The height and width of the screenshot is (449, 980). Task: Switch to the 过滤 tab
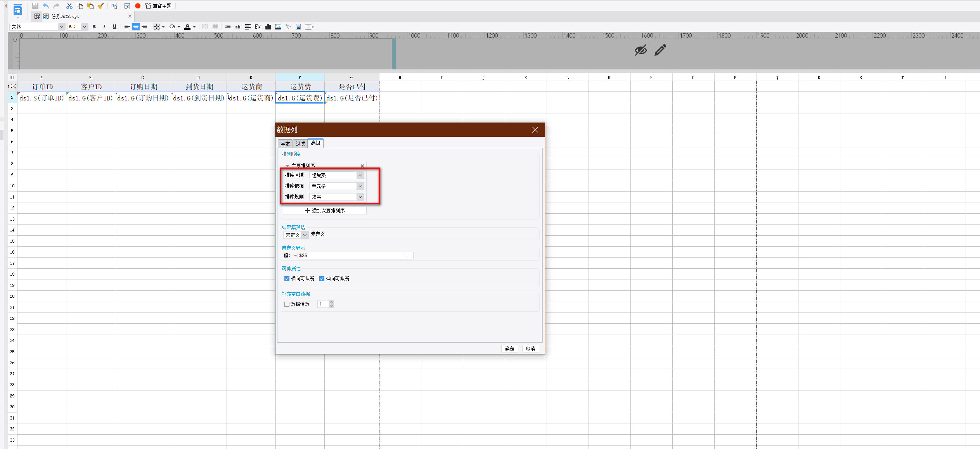(x=300, y=144)
